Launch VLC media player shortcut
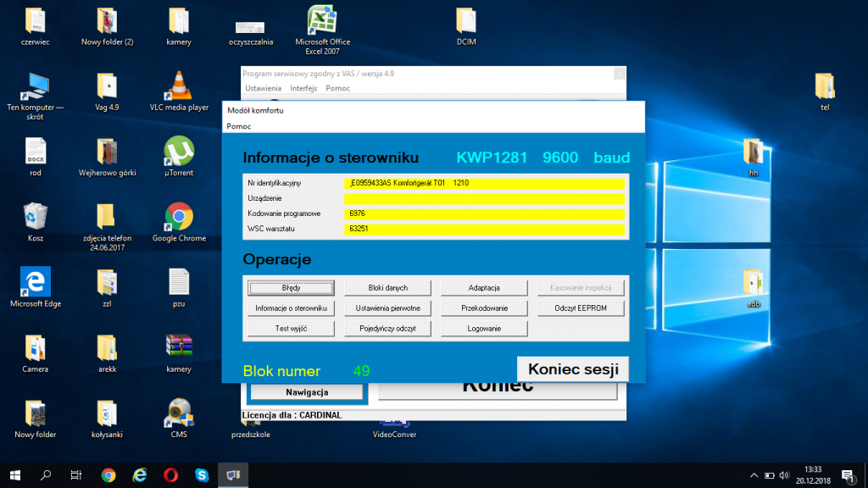Image resolution: width=868 pixels, height=488 pixels. [x=179, y=86]
